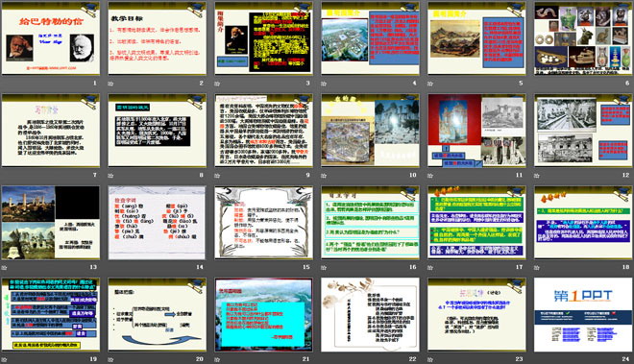The width and height of the screenshot is (634, 364).
Task: Click the animation star icon under slide 13
Action: pyautogui.click(x=5, y=267)
